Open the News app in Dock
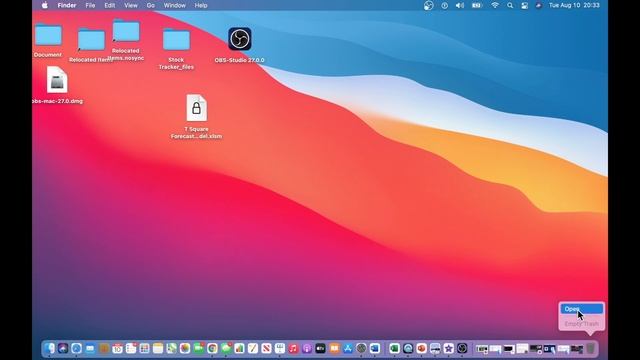The height and width of the screenshot is (360, 640). (266, 348)
